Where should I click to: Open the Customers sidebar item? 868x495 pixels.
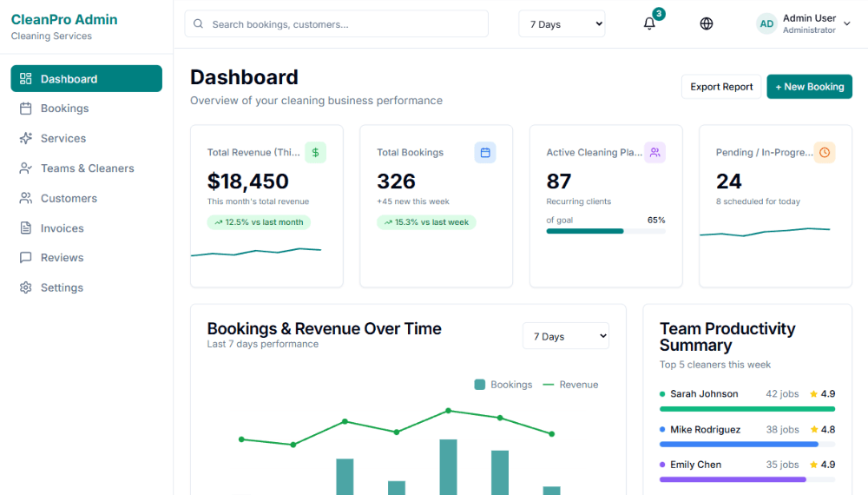point(86,198)
